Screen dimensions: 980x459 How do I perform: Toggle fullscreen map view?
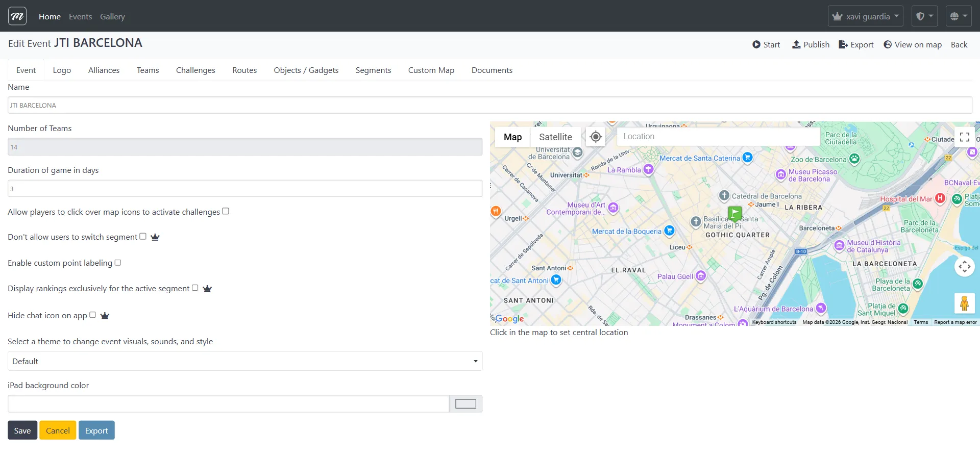pyautogui.click(x=964, y=137)
